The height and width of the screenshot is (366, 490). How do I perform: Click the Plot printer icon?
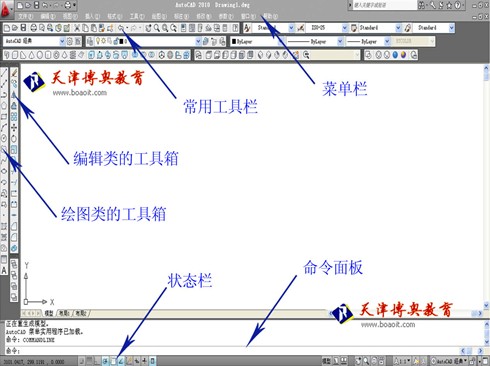[33, 28]
